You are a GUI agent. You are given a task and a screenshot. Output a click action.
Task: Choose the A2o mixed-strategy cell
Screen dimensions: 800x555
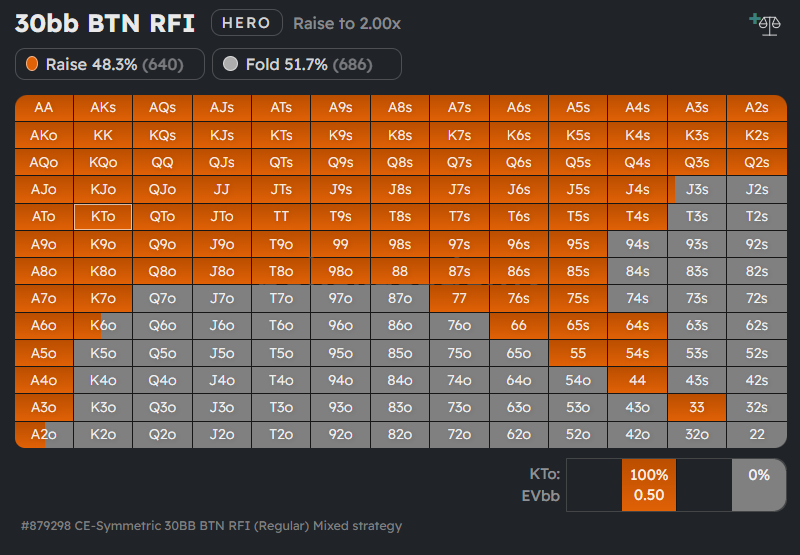(44, 434)
